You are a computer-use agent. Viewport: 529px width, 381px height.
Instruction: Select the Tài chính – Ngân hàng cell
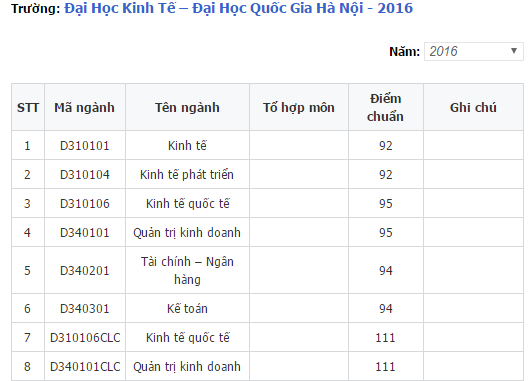pyautogui.click(x=187, y=270)
